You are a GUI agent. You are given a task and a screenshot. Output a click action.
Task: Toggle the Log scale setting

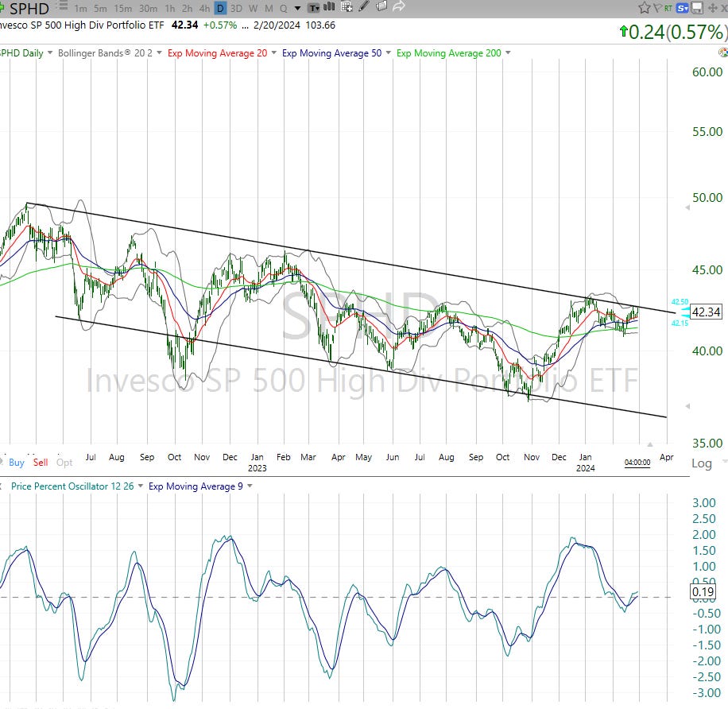pos(702,463)
